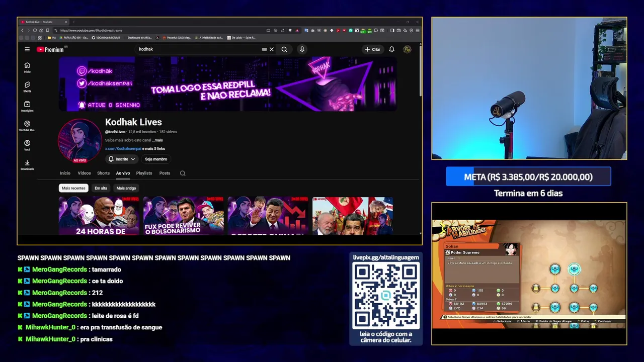Click the livepix QR code

386,296
